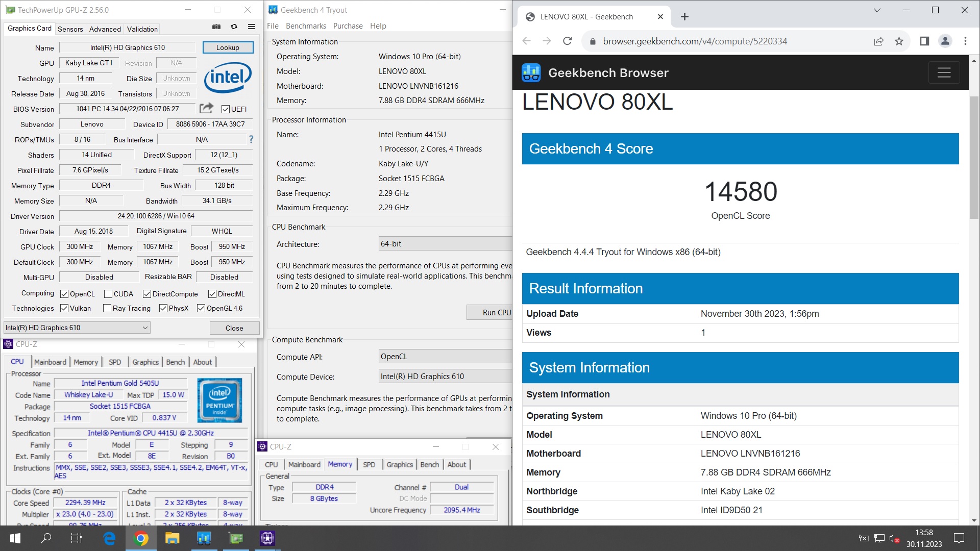Screen dimensions: 980x551
Task: Go forward in Chrome browser
Action: pos(547,41)
